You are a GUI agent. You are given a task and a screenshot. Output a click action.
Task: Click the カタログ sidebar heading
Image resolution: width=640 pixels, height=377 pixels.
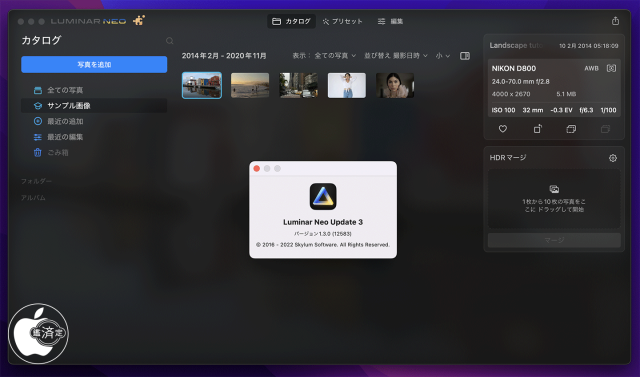click(x=41, y=40)
